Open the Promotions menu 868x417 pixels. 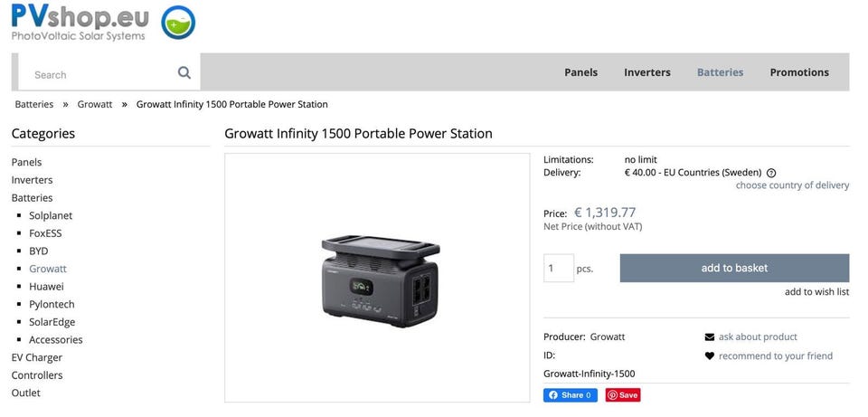pyautogui.click(x=799, y=72)
